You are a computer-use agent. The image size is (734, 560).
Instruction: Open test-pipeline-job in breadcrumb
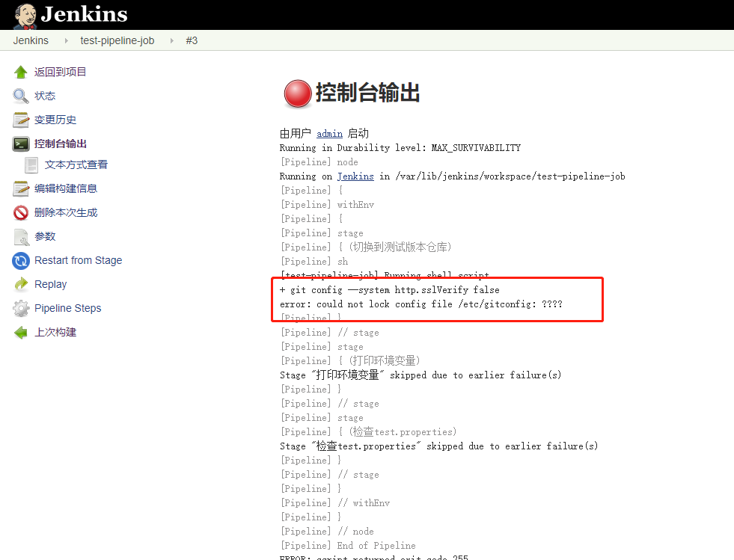(117, 40)
